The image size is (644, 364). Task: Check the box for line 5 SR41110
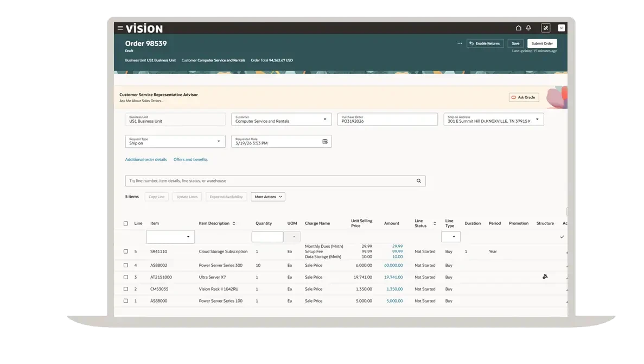point(126,252)
